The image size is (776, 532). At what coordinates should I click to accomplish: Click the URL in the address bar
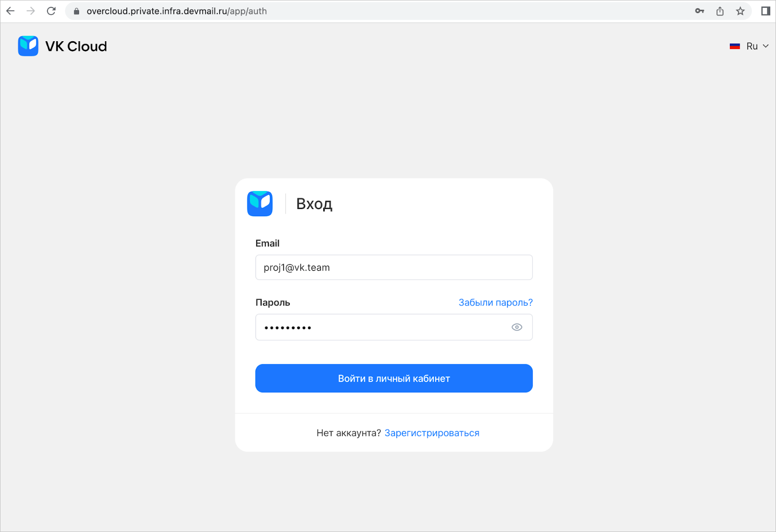coord(177,11)
